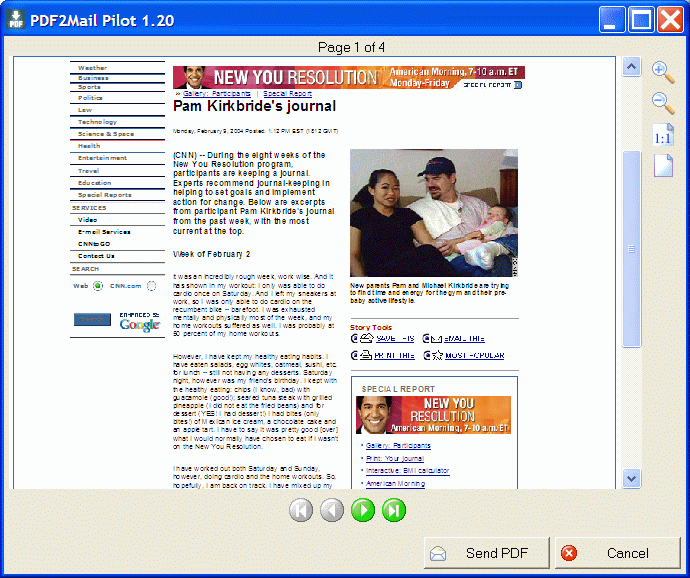Click the EMAIL THIS story tool link
This screenshot has height=578, width=690.
point(464,339)
